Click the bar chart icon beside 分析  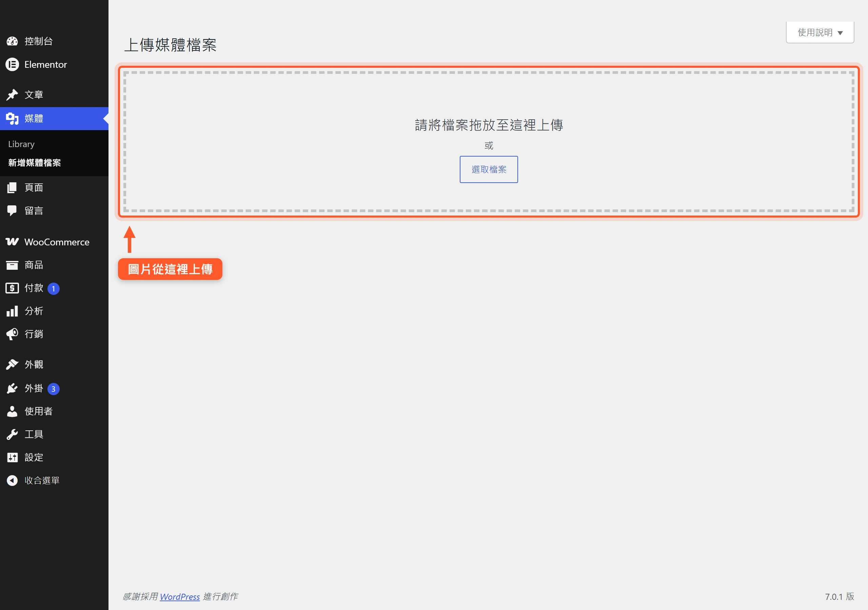pyautogui.click(x=12, y=311)
